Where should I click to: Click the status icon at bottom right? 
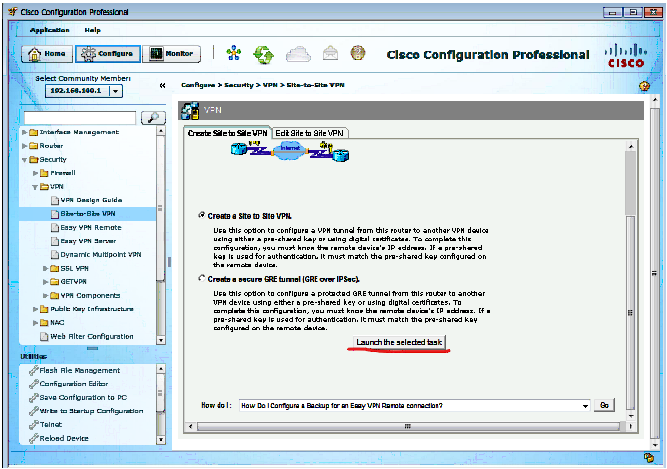[648, 458]
